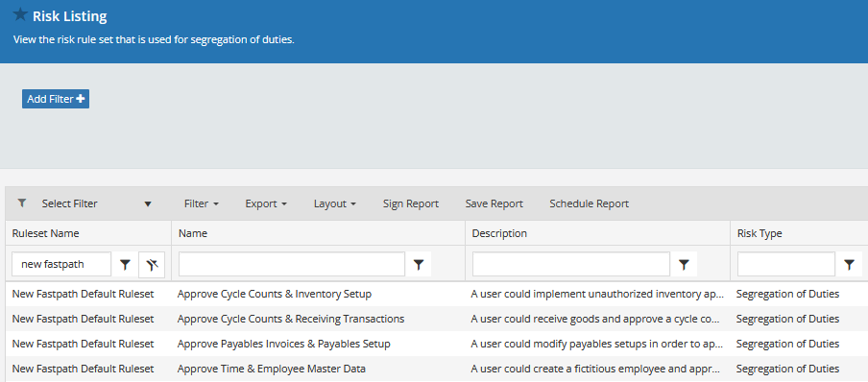Clear the Ruleset Name column filter icon

click(153, 265)
